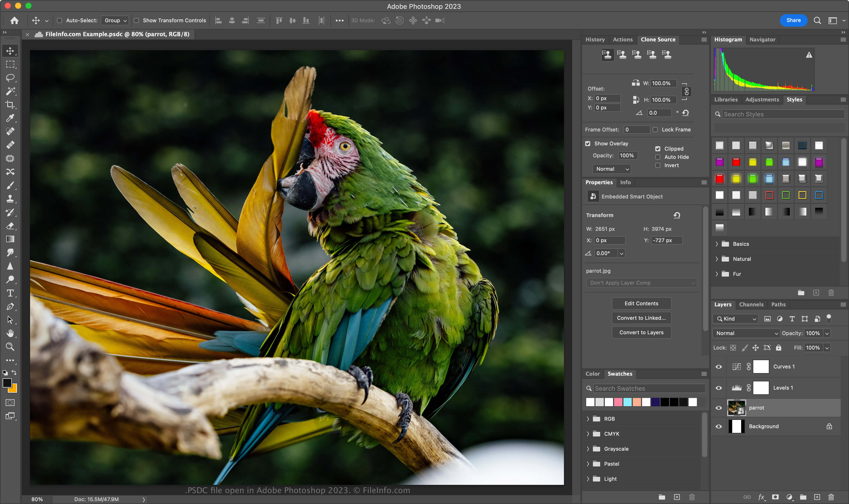Select the Move tool in the toolbox
Image resolution: width=849 pixels, height=504 pixels.
(x=10, y=51)
